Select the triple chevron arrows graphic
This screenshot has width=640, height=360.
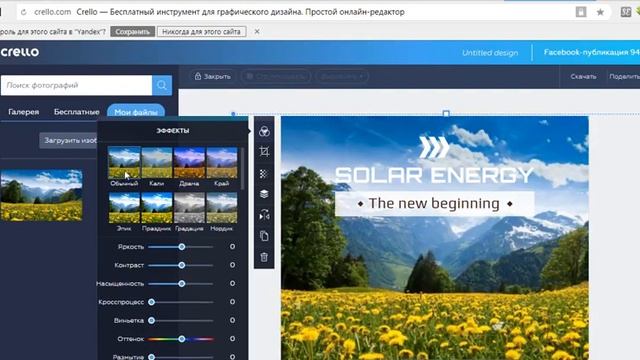(x=434, y=147)
